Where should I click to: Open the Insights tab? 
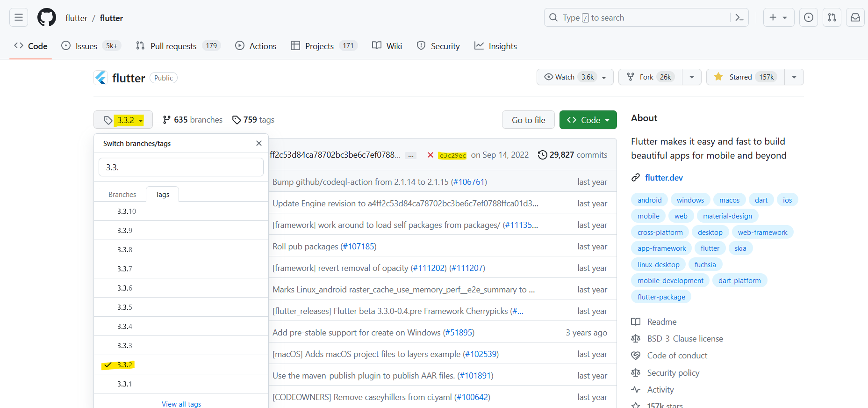495,46
